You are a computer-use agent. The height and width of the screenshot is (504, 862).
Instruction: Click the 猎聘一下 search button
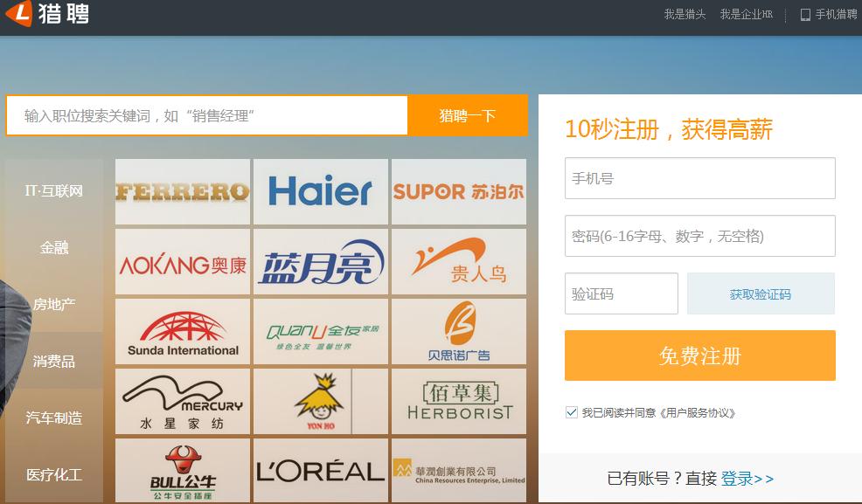point(468,115)
